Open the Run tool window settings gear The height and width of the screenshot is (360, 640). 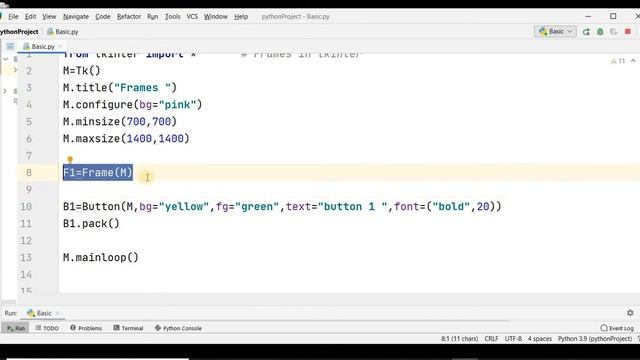pyautogui.click(x=630, y=313)
